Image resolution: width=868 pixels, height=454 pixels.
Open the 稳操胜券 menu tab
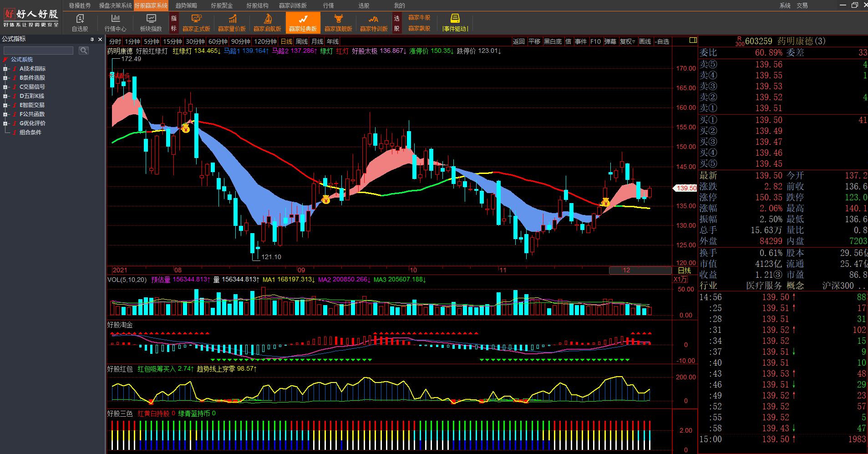point(80,5)
